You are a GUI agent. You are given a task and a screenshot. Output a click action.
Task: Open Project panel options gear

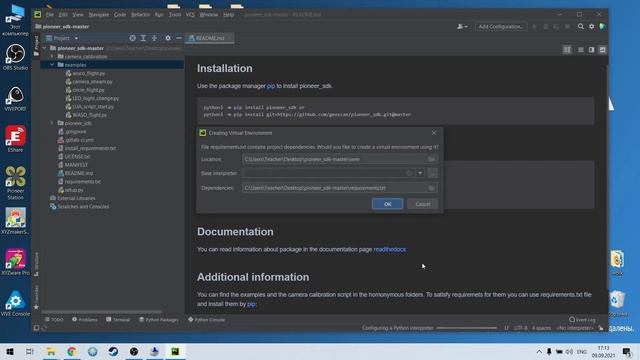(x=168, y=38)
